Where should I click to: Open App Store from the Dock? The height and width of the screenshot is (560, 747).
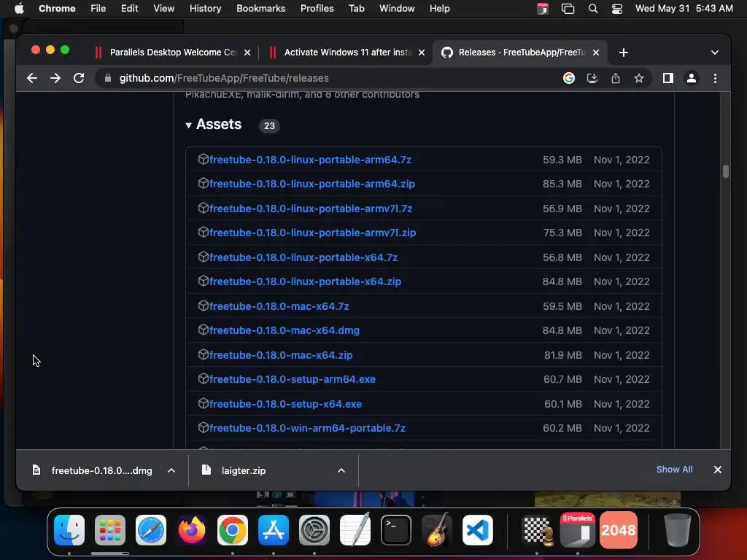point(274,530)
